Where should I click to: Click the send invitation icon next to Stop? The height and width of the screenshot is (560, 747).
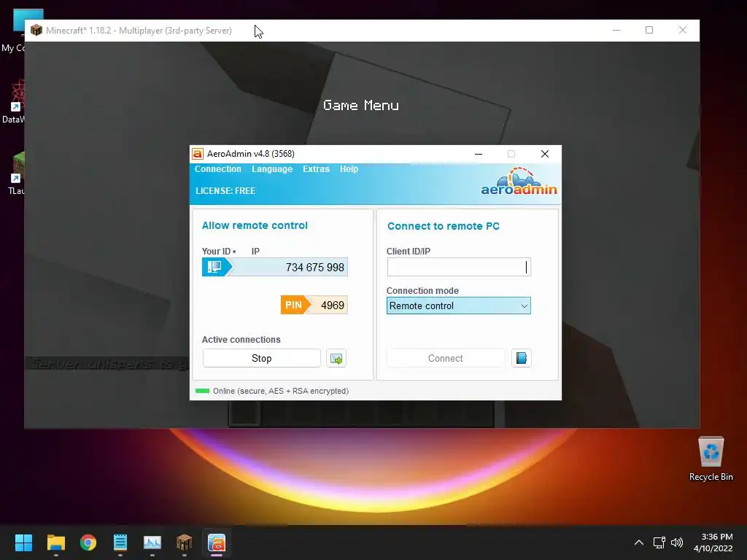[336, 358]
